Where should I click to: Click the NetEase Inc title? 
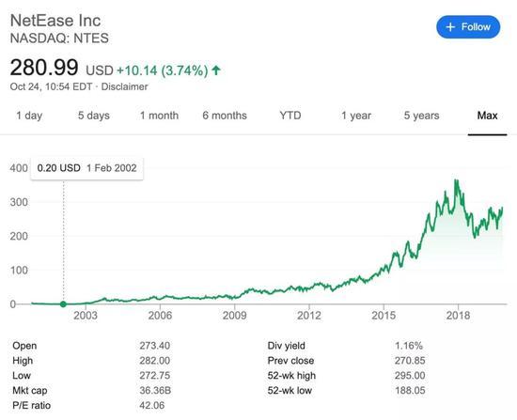pos(55,21)
